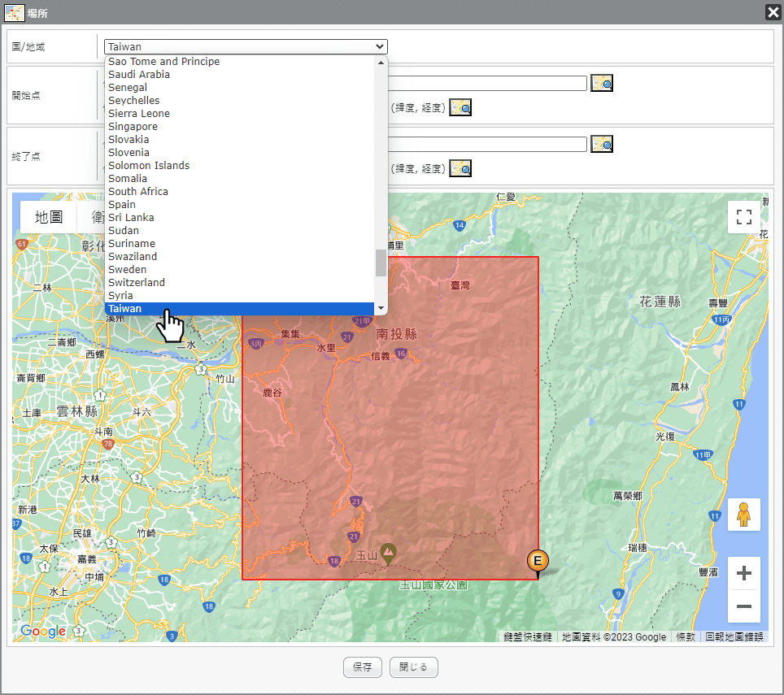Open map search icon beside start point address
784x695 pixels.
pyautogui.click(x=602, y=83)
